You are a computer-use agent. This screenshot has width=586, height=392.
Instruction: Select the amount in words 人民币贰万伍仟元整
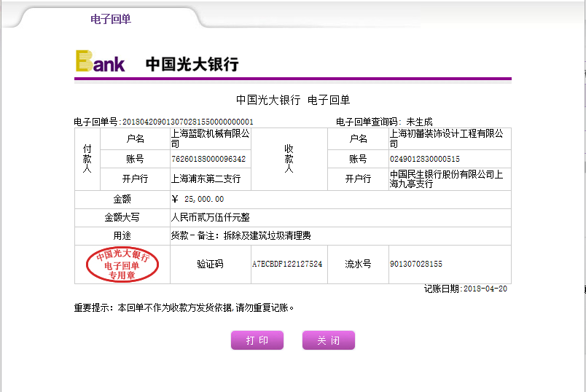click(210, 217)
